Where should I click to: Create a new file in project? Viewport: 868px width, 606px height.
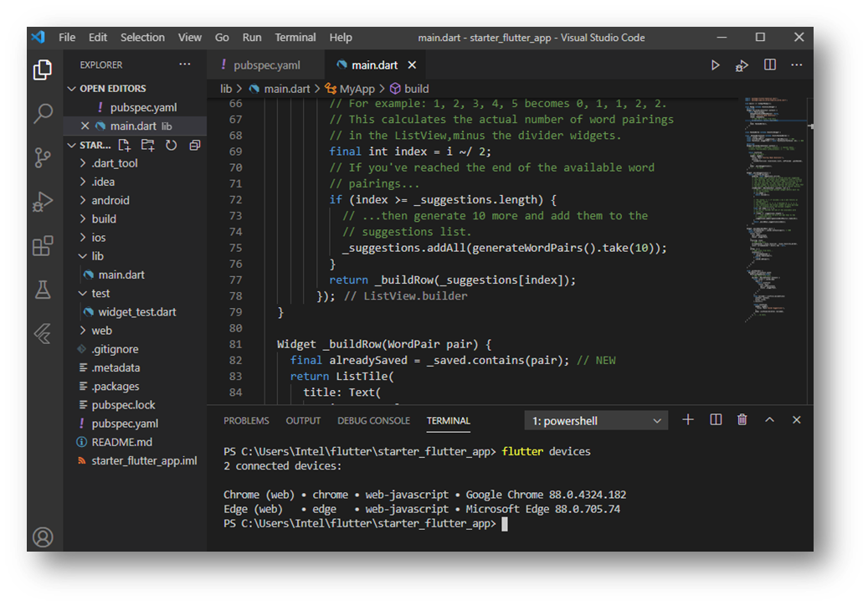click(124, 145)
